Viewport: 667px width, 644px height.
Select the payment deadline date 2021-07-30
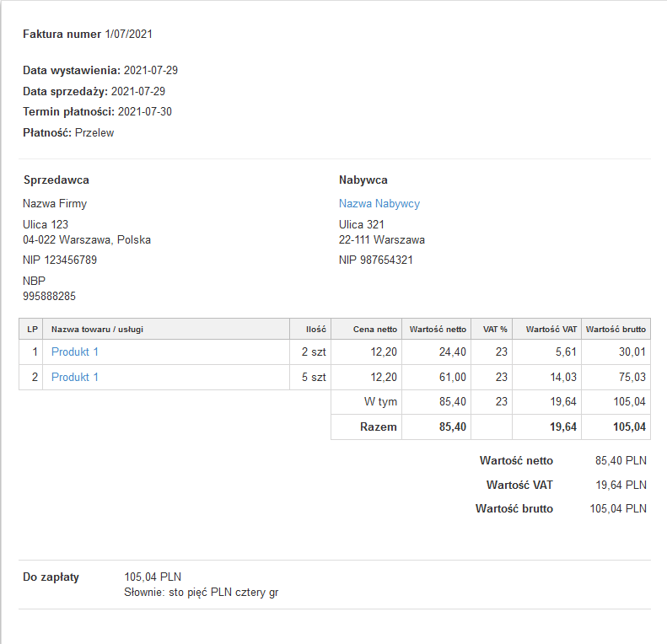tap(145, 112)
